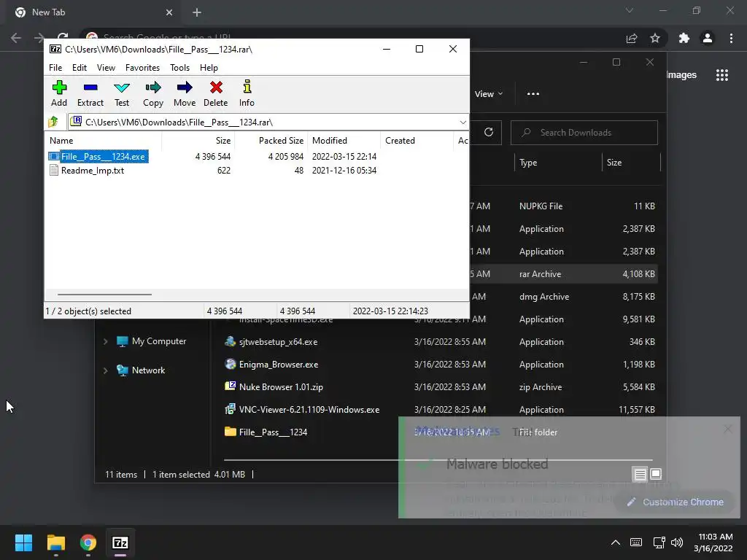The height and width of the screenshot is (560, 747).
Task: Click the Extract toolbar icon
Action: [x=90, y=93]
